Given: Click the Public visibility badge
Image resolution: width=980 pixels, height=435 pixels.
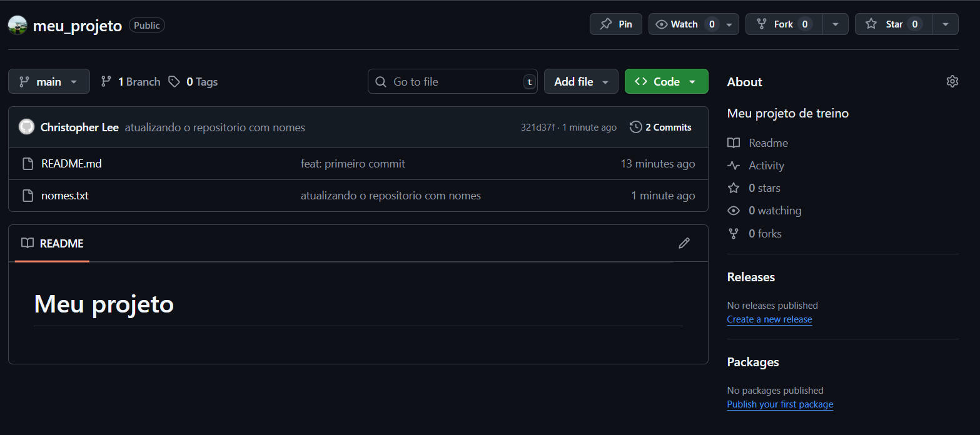Looking at the screenshot, I should click(x=147, y=26).
